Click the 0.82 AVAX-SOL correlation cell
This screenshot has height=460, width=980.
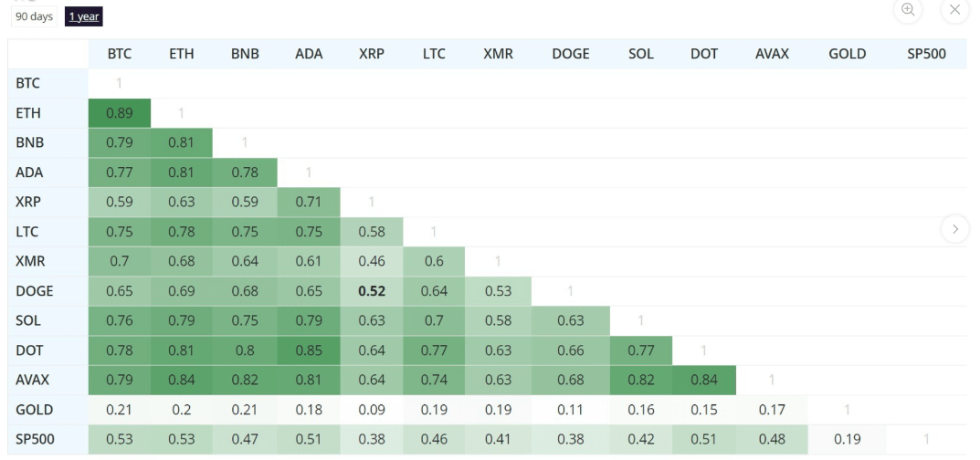pos(641,380)
